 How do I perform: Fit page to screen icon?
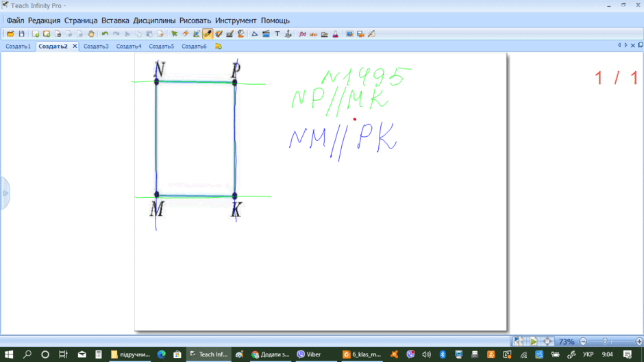[547, 341]
